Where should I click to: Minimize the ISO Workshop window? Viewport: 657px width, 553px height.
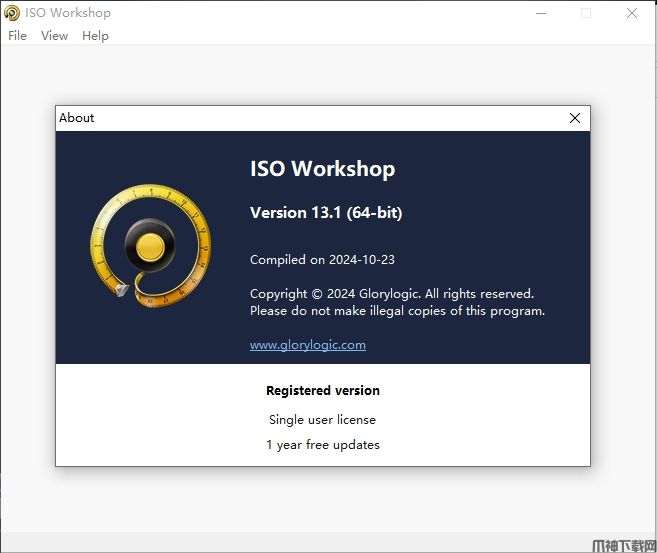[x=541, y=13]
